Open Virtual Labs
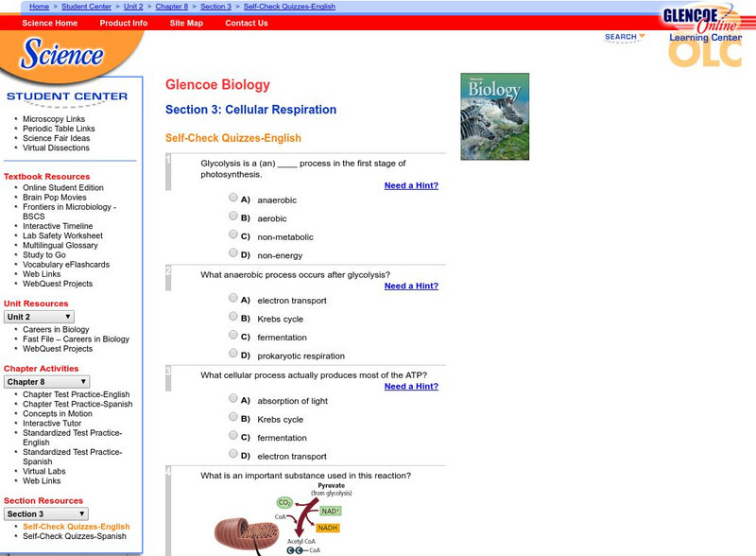The height and width of the screenshot is (556, 756). pos(43,471)
